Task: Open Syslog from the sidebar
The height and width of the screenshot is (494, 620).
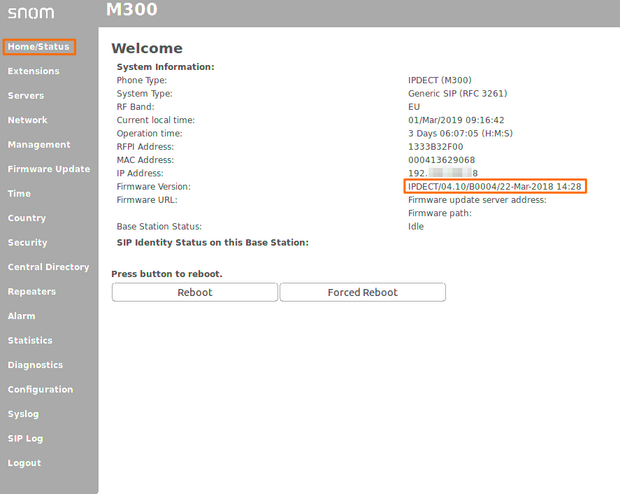Action: [24, 414]
